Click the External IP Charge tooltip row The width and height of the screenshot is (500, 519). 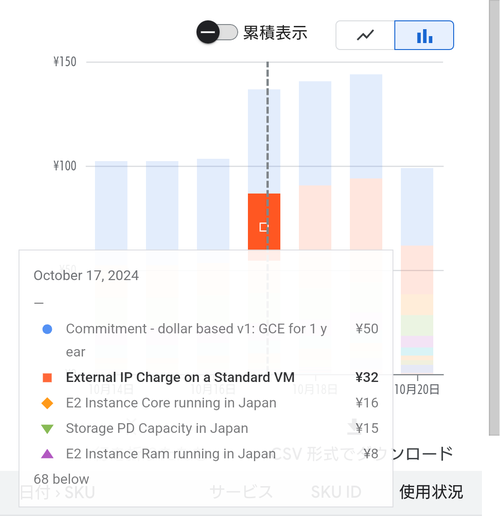click(x=210, y=378)
